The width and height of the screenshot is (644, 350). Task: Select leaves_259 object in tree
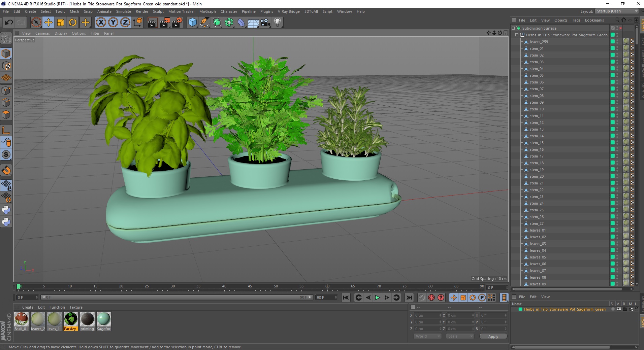coord(539,42)
